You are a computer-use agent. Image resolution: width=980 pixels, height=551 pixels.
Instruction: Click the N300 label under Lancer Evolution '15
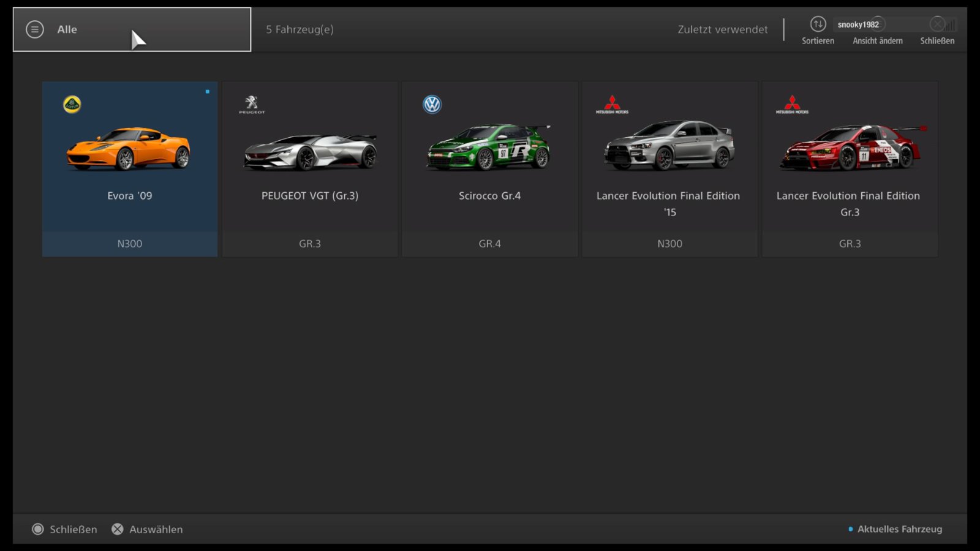pyautogui.click(x=670, y=244)
